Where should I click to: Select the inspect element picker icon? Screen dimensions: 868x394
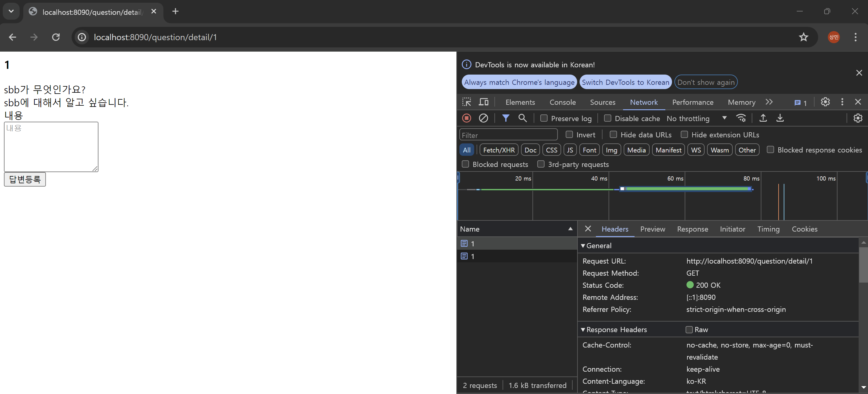pyautogui.click(x=467, y=102)
